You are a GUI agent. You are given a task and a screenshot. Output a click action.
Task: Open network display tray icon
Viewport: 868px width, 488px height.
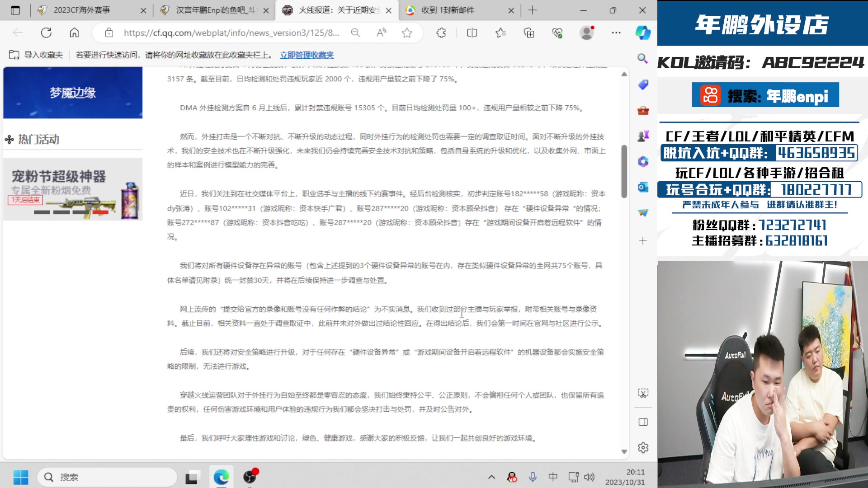[573, 477]
